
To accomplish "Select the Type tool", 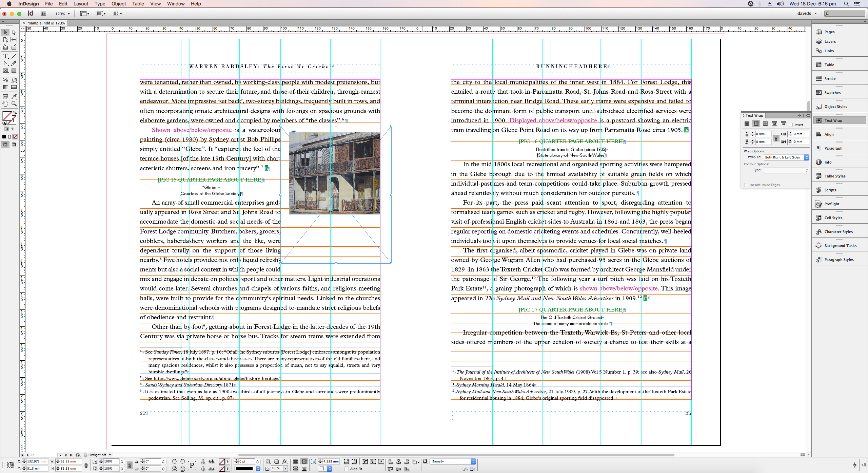I will [5, 56].
